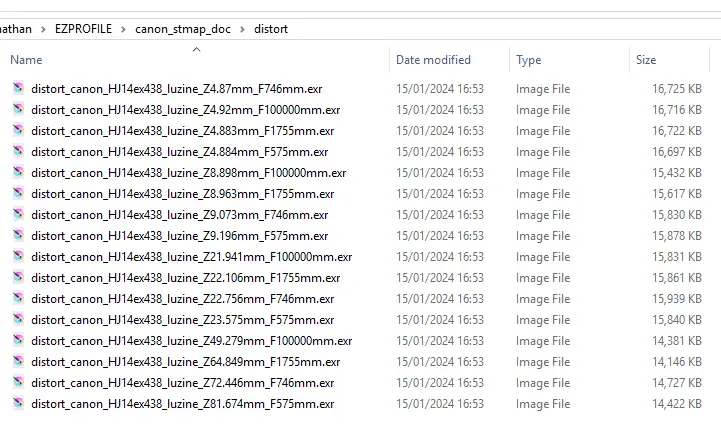The image size is (721, 433).
Task: Click file icon of Z4.92mm_F100000mm.exr
Action: [x=19, y=110]
